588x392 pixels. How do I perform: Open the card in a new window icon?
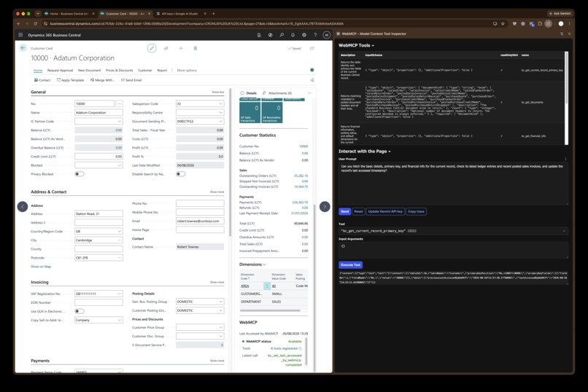(x=312, y=48)
